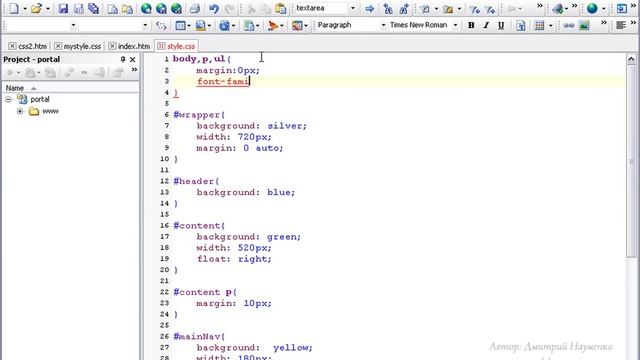The width and height of the screenshot is (640, 360).
Task: Expand the www folder node
Action: pyautogui.click(x=20, y=111)
